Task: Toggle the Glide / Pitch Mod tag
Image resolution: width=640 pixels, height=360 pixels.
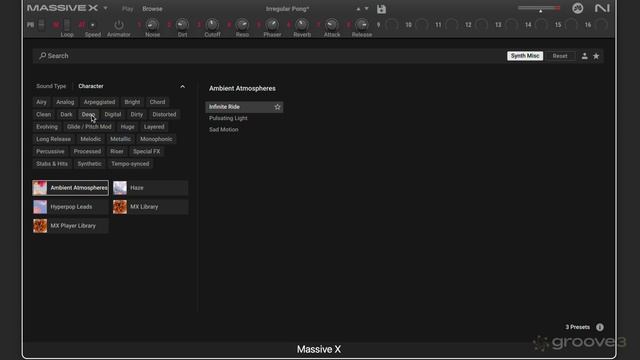Action: tap(89, 127)
